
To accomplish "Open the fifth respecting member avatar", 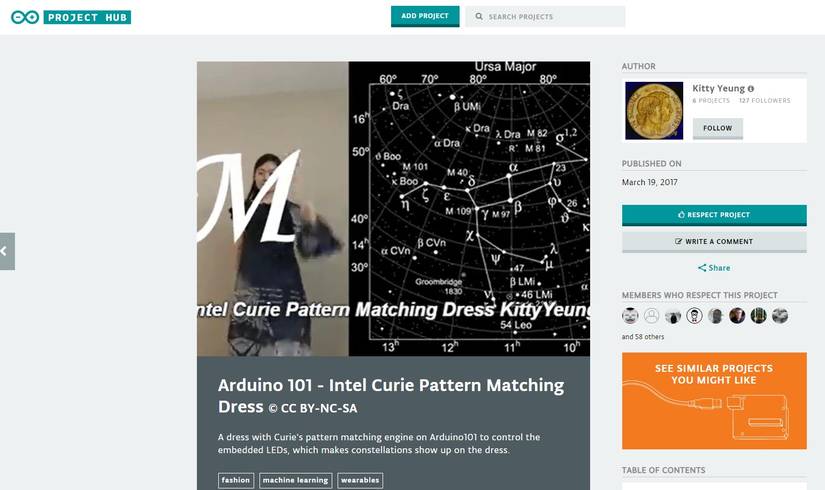I will point(716,316).
